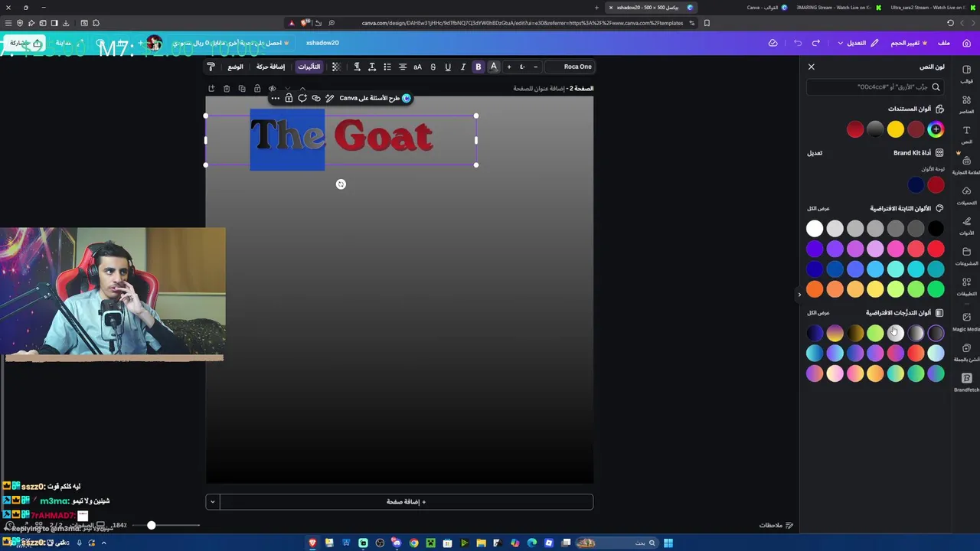Move page up with the up chevron

302,89
